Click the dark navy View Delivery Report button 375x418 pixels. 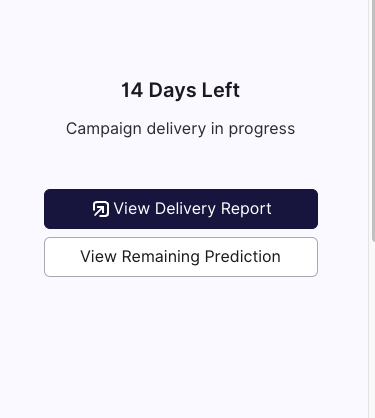(181, 209)
